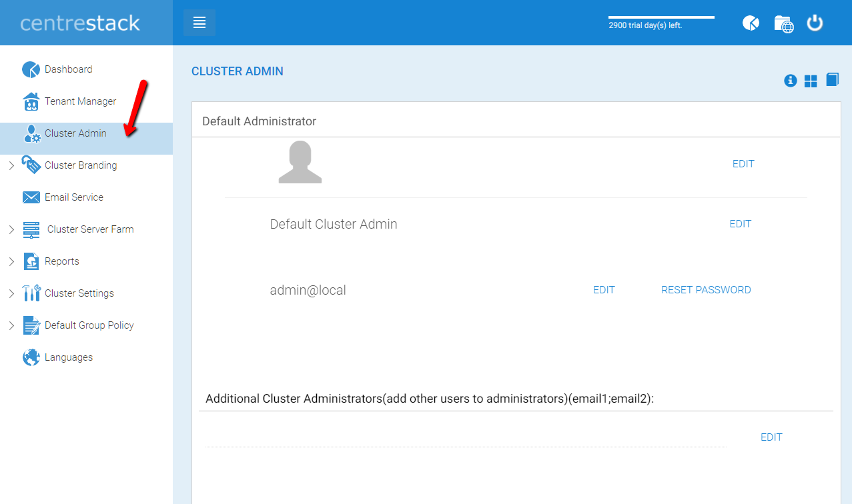This screenshot has width=852, height=504.
Task: Expand the Cluster Server Farm node
Action: coord(11,229)
